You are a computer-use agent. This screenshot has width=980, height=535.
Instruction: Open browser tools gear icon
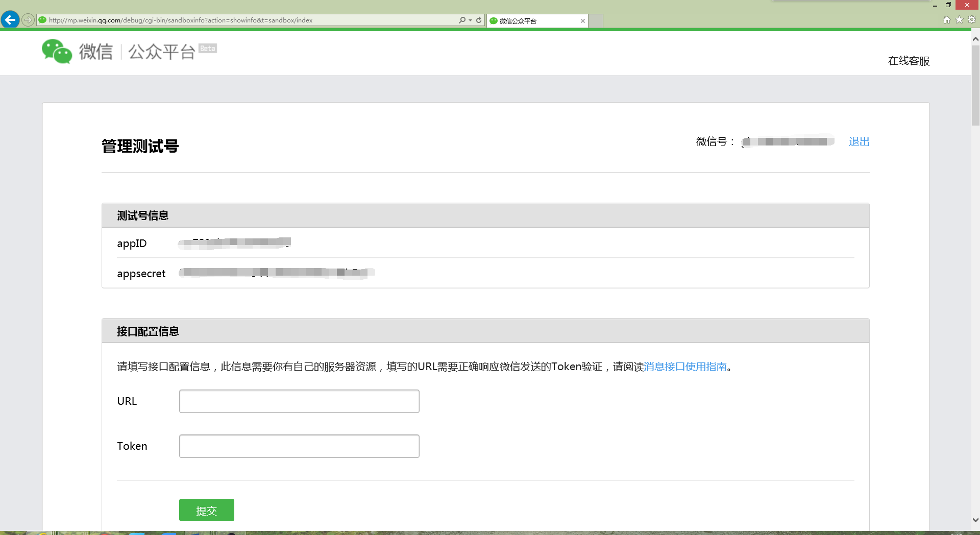(x=972, y=20)
